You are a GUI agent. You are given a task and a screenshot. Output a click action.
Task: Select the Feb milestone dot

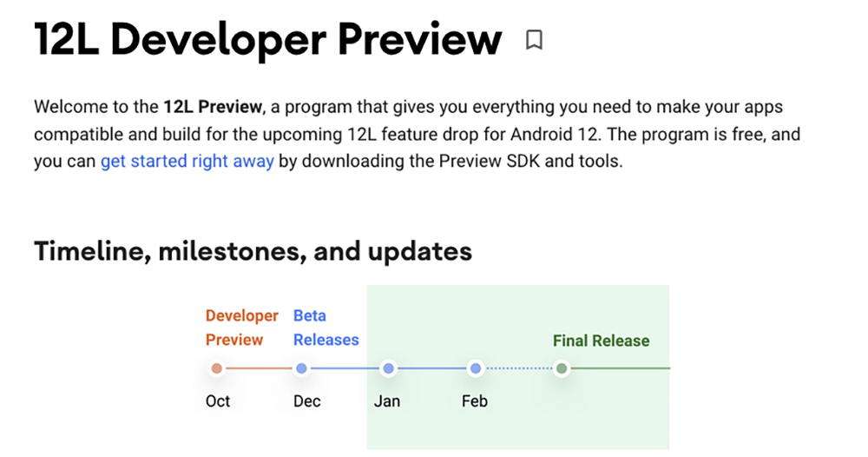pyautogui.click(x=475, y=368)
